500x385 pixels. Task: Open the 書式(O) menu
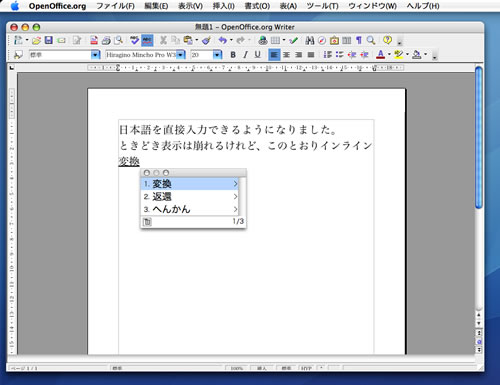[x=257, y=6]
